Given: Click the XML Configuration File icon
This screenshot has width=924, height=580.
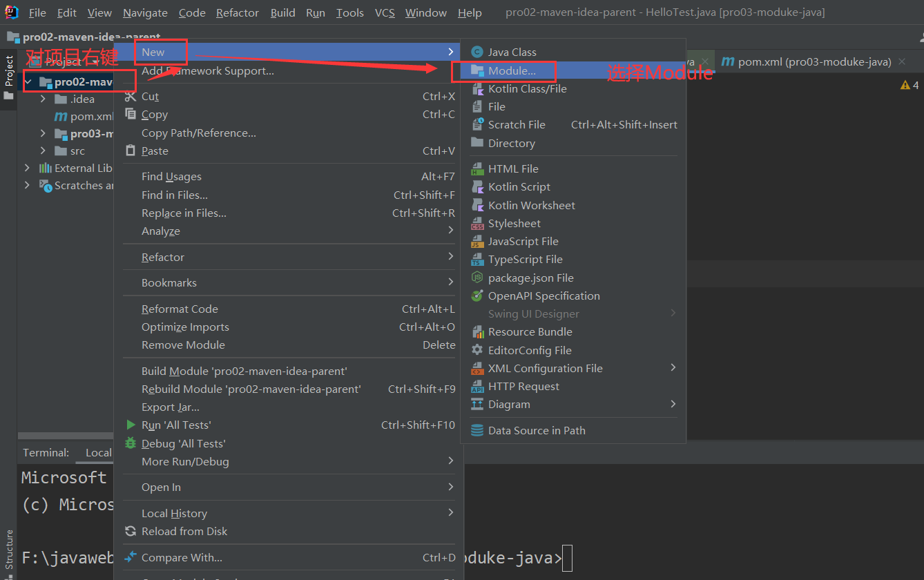Looking at the screenshot, I should [477, 368].
